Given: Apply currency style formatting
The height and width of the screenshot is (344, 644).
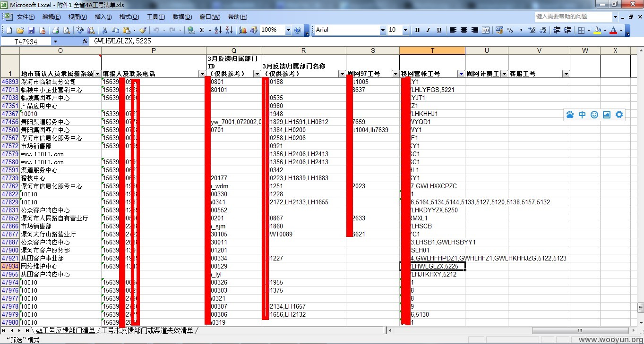Looking at the screenshot, I should [499, 30].
